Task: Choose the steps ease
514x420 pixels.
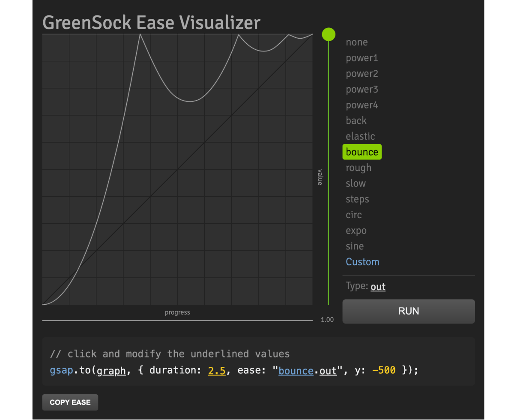Action: [x=357, y=199]
